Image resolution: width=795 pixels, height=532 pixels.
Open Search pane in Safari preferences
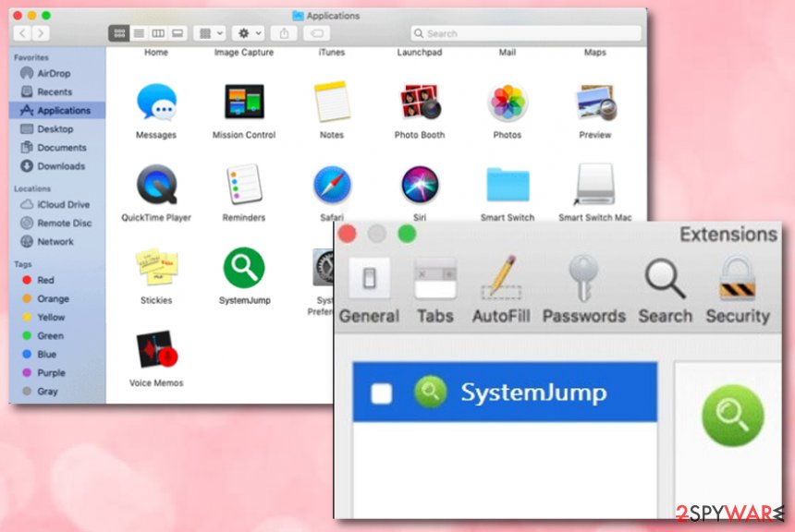(x=666, y=290)
